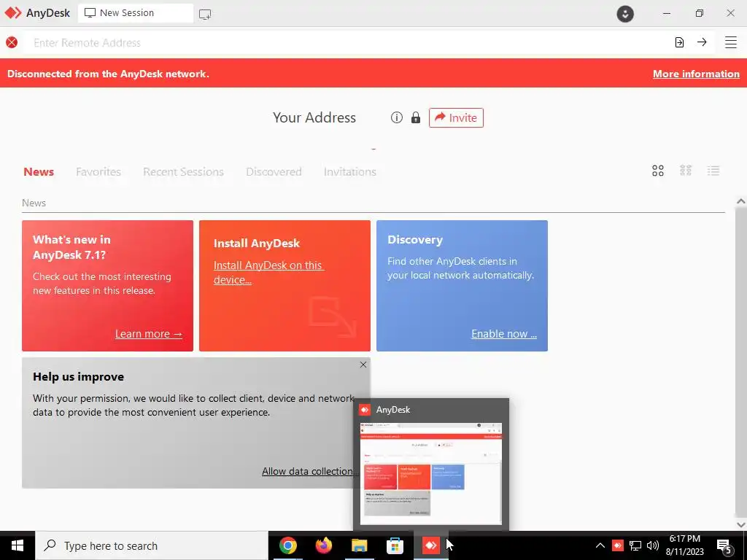Close the Help us improve card
Screen dimensions: 747x560
[363, 365]
